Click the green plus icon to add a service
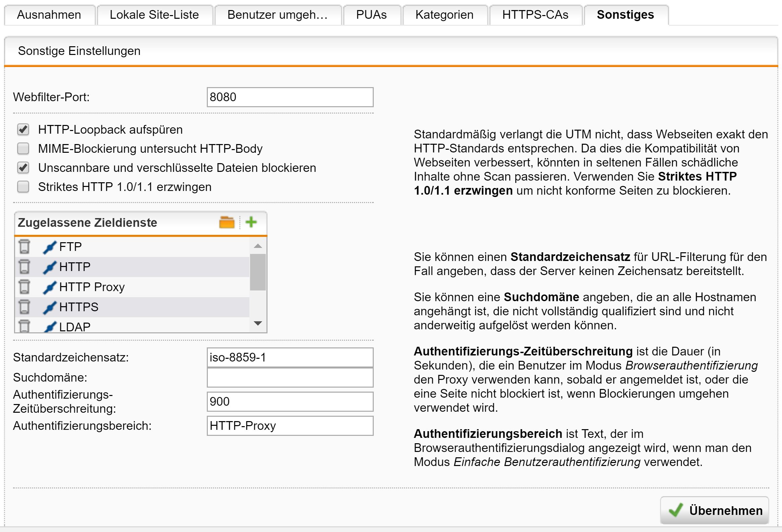The width and height of the screenshot is (782, 532). click(x=251, y=222)
